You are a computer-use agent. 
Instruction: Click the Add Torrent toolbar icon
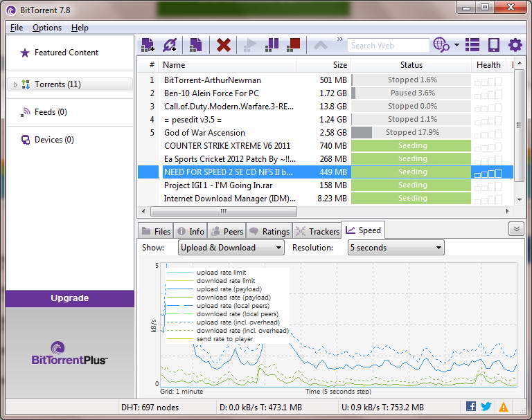[x=148, y=45]
